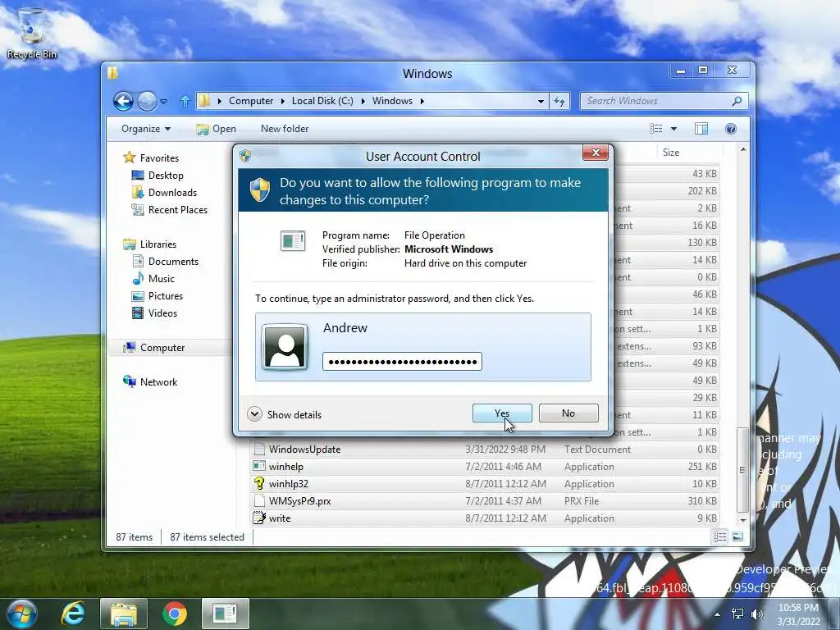Click the search magnifier icon
Viewport: 840px width, 630px height.
click(x=737, y=101)
